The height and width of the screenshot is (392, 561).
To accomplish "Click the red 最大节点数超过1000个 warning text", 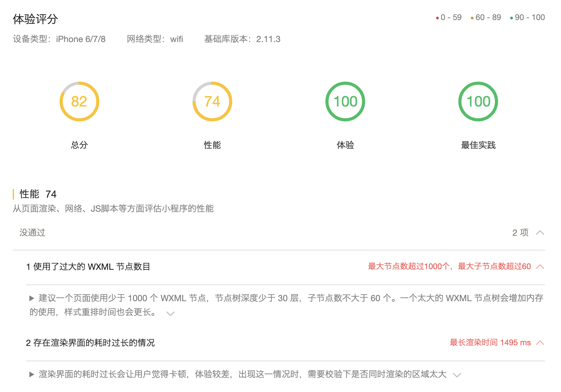I will 449,266.
